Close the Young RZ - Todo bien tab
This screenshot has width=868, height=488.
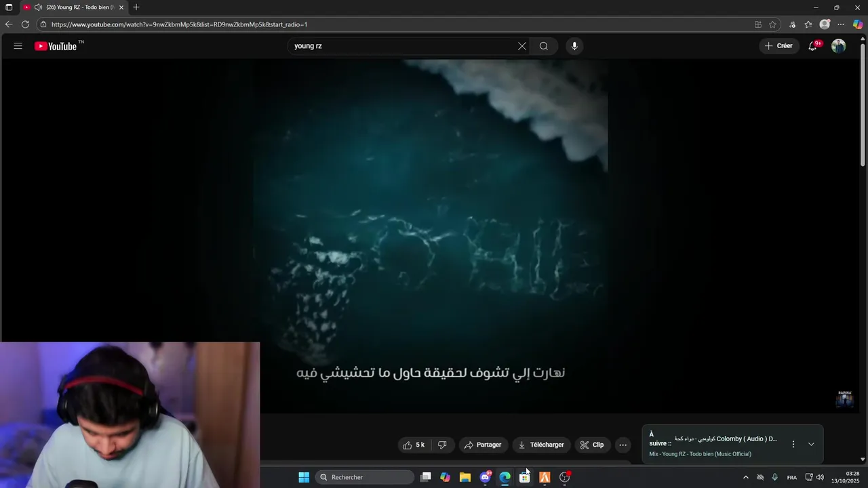(x=121, y=7)
